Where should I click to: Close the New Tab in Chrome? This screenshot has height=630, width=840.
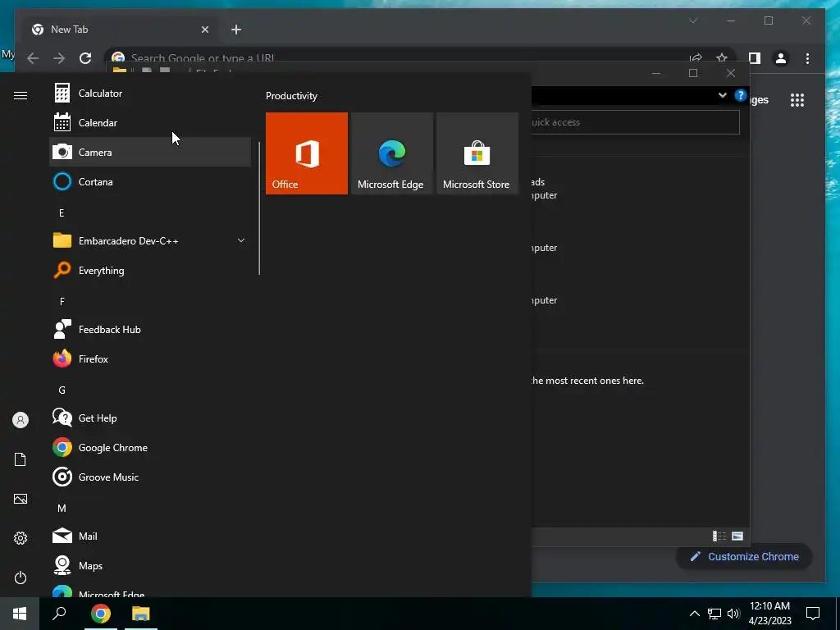point(204,30)
